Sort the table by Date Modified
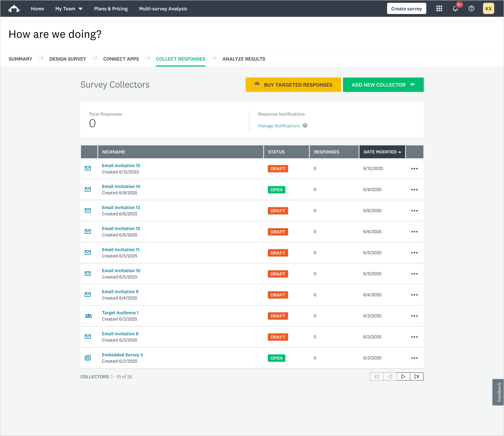The image size is (504, 436). (382, 152)
